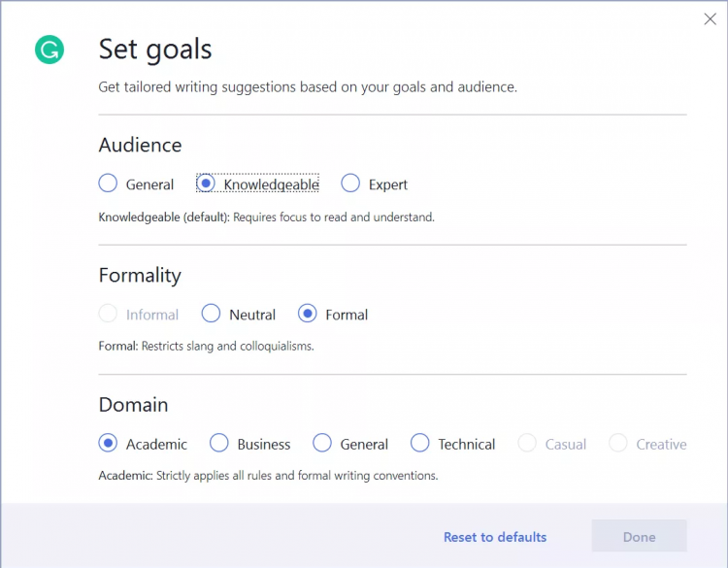
Task: Select Knowledgeable audience option
Action: tap(207, 184)
